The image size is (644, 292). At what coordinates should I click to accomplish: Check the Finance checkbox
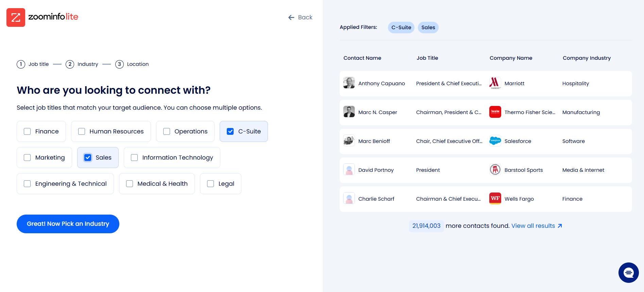tap(27, 131)
